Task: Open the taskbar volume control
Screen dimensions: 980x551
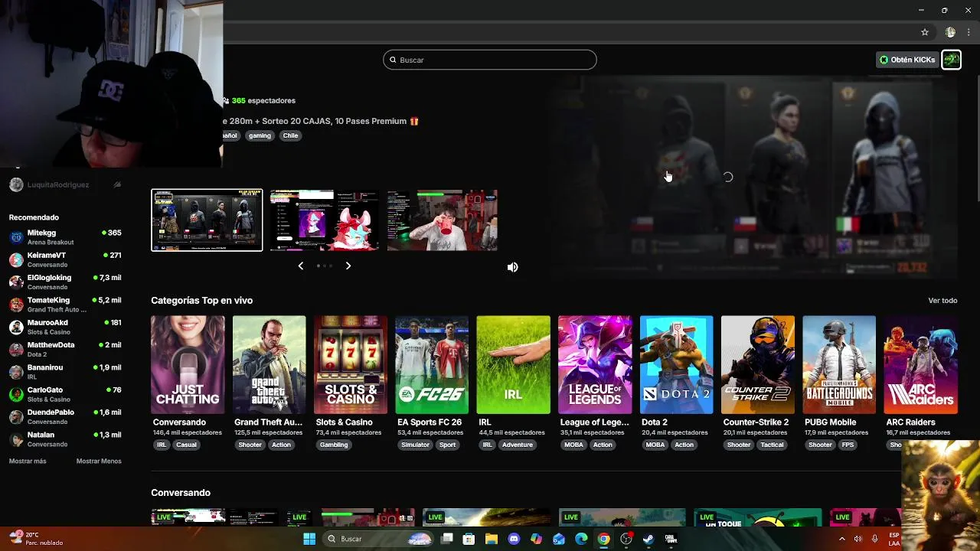Action: tap(858, 539)
